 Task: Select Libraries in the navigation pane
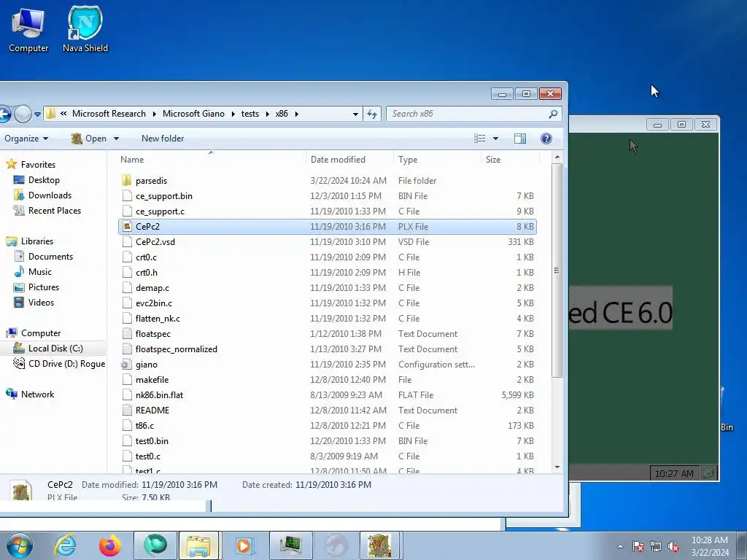point(37,241)
